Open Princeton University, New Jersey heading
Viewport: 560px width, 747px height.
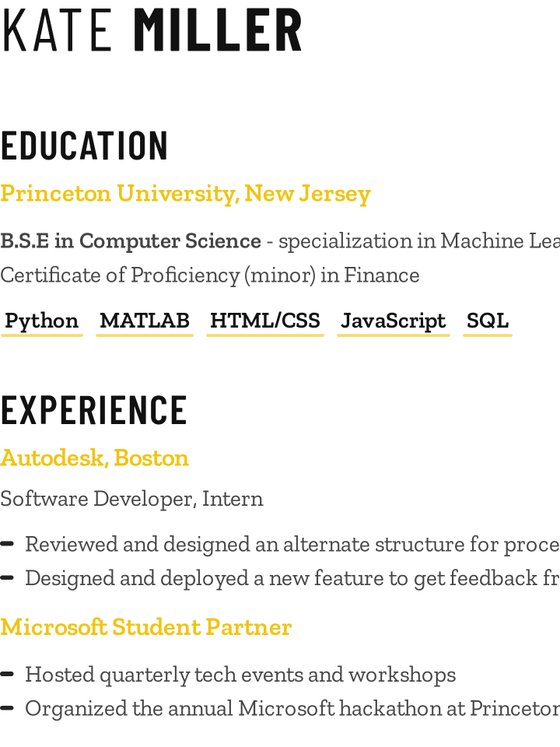(186, 194)
